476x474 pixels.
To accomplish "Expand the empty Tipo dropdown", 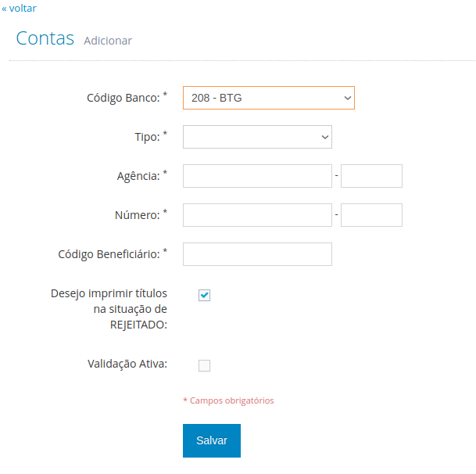I will [x=257, y=137].
